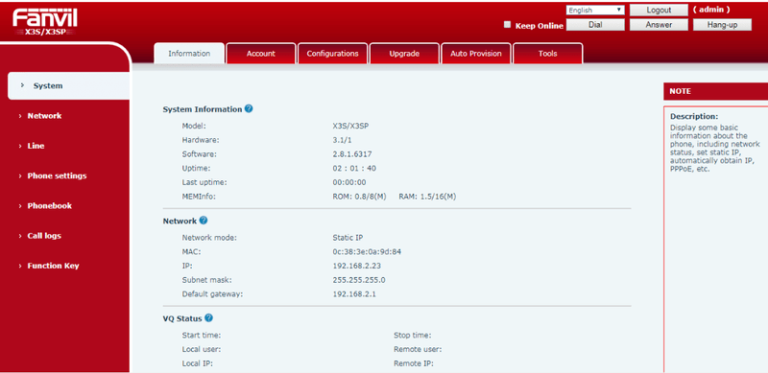Screen dimensions: 768x373
Task: Switch to the Account tab
Action: coord(261,54)
